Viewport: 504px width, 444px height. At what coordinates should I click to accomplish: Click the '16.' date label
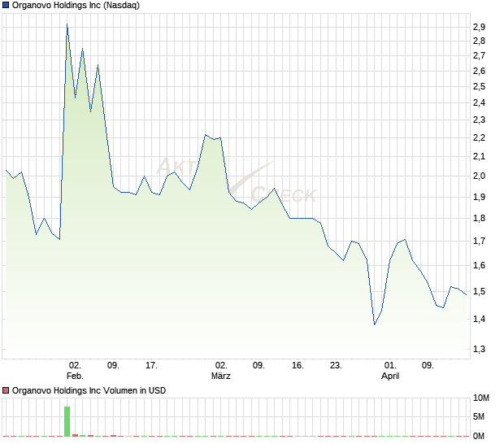tap(298, 366)
